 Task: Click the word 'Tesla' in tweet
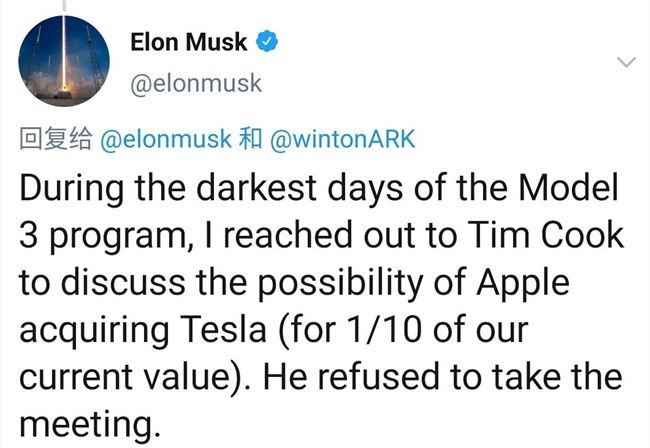[223, 330]
